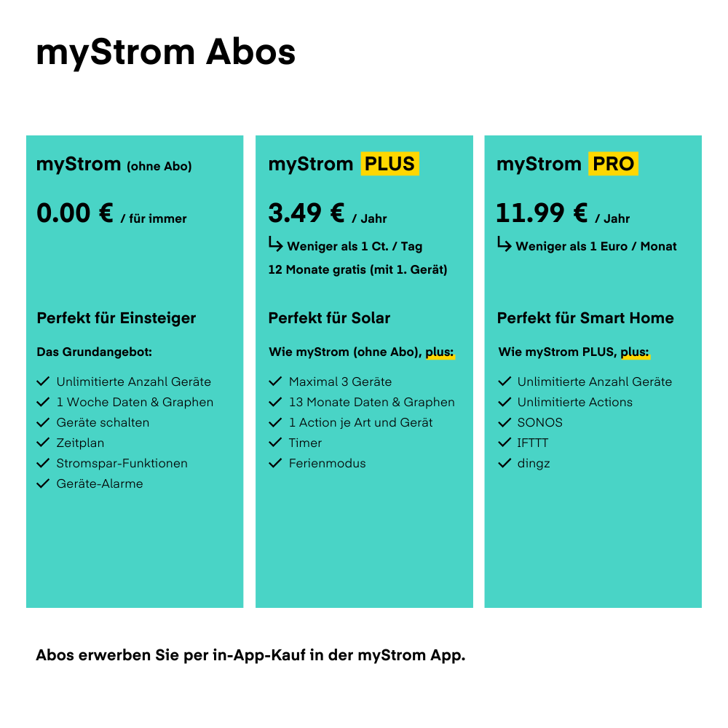Select the yellow PRO badge
This screenshot has width=728, height=728.
pos(613,164)
